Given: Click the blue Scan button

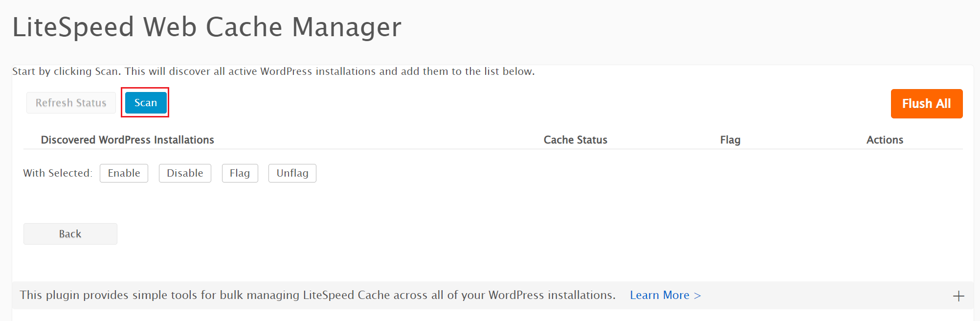Looking at the screenshot, I should coord(146,103).
